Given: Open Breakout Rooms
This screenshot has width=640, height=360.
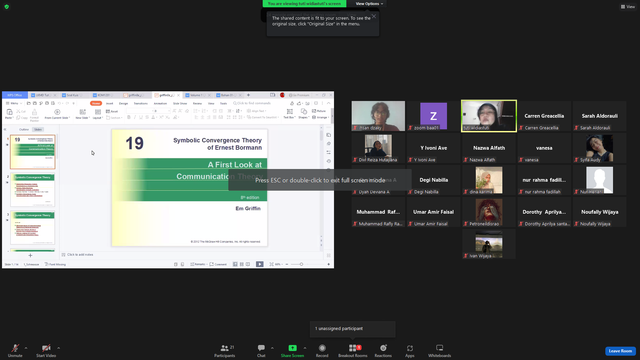Looking at the screenshot, I should (353, 350).
